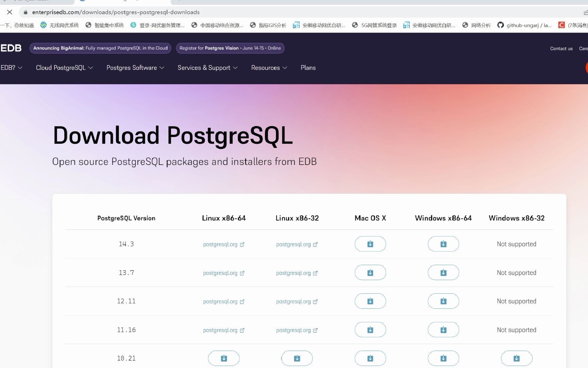Click the Mac OS X column header
Image resolution: width=588 pixels, height=368 pixels.
[x=370, y=218]
